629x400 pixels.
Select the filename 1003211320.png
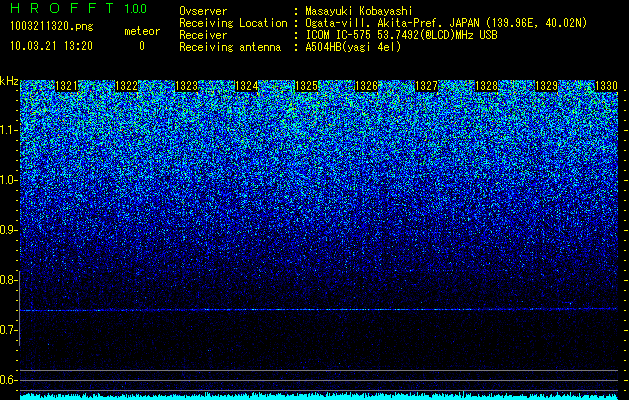52,26
